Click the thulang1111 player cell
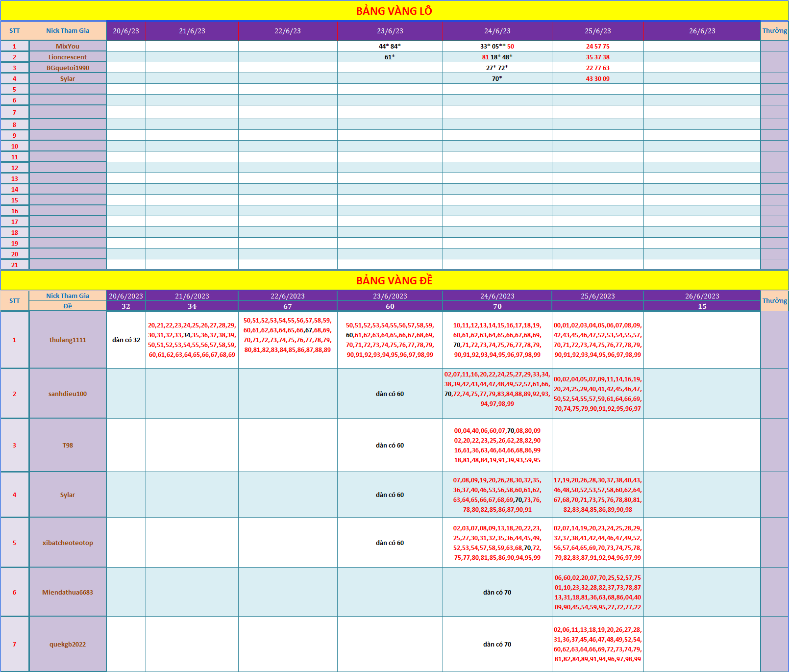 point(68,340)
